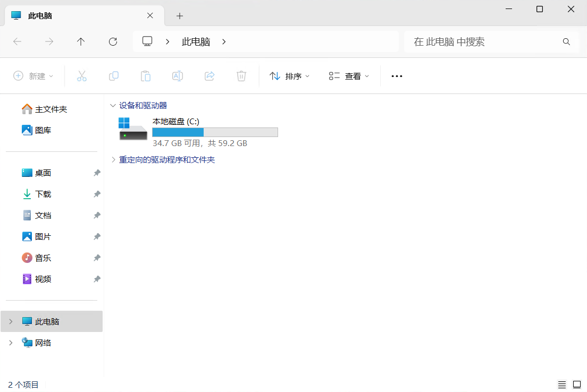Open a new Explorer tab with the plus button
This screenshot has width=587, height=392.
coord(179,16)
